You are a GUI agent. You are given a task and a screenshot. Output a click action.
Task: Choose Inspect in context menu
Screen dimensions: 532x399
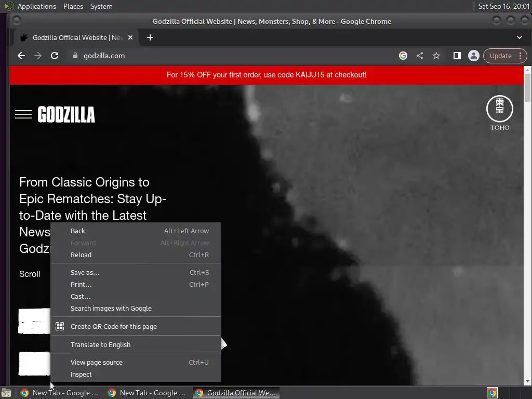point(136,374)
